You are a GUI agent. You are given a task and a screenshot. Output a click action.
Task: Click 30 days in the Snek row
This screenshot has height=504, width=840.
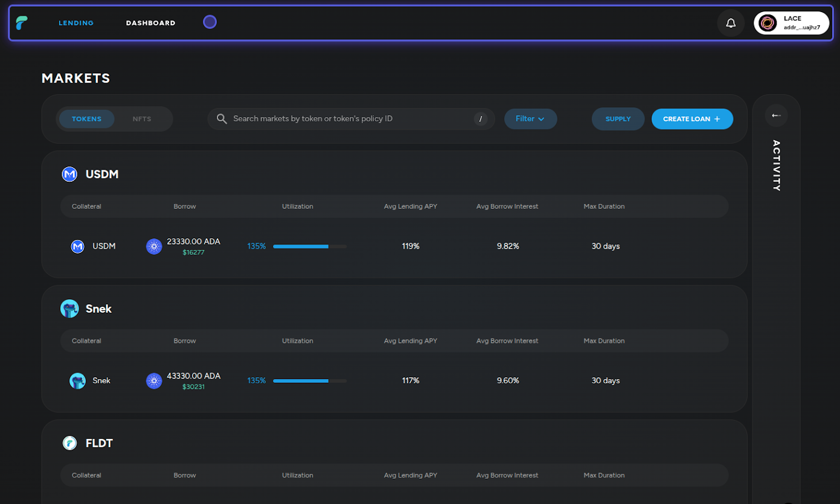[606, 381]
